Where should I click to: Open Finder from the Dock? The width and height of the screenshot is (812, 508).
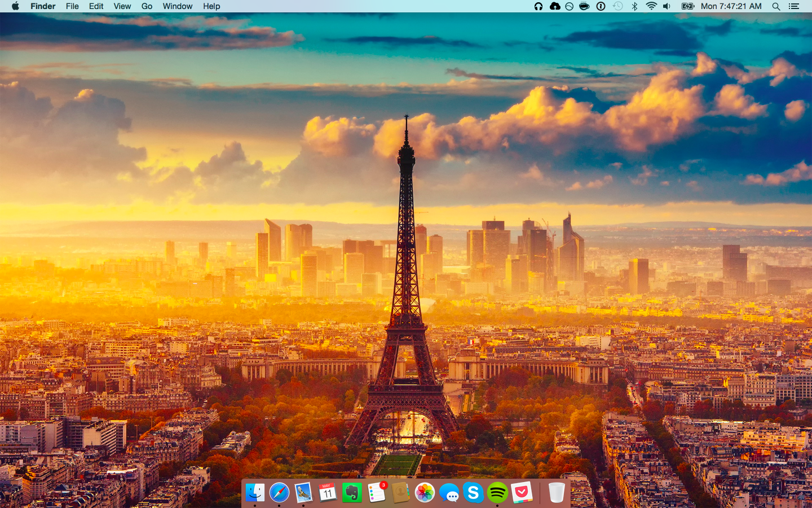tap(255, 493)
